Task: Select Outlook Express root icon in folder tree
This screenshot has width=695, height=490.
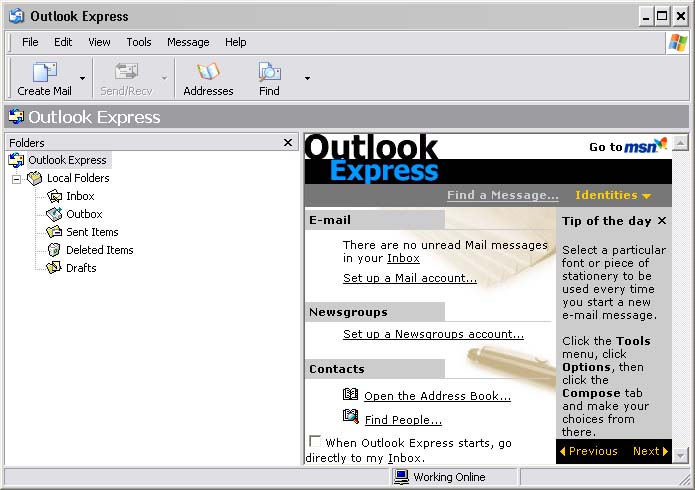Action: (16, 160)
